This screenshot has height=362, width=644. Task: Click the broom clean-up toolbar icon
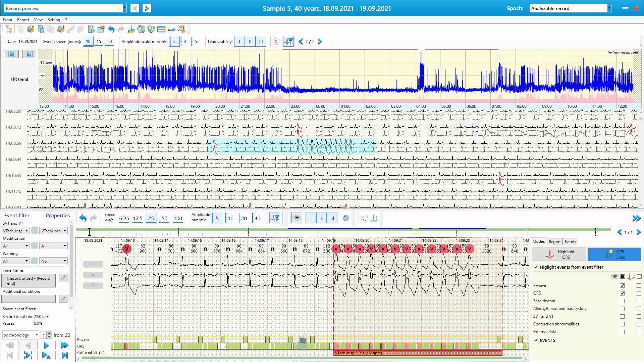(131, 29)
